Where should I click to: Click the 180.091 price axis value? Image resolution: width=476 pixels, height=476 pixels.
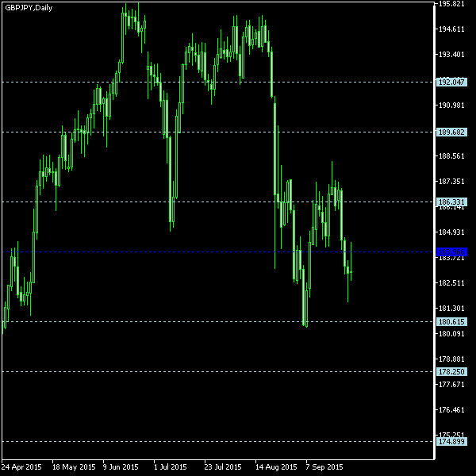click(x=451, y=334)
